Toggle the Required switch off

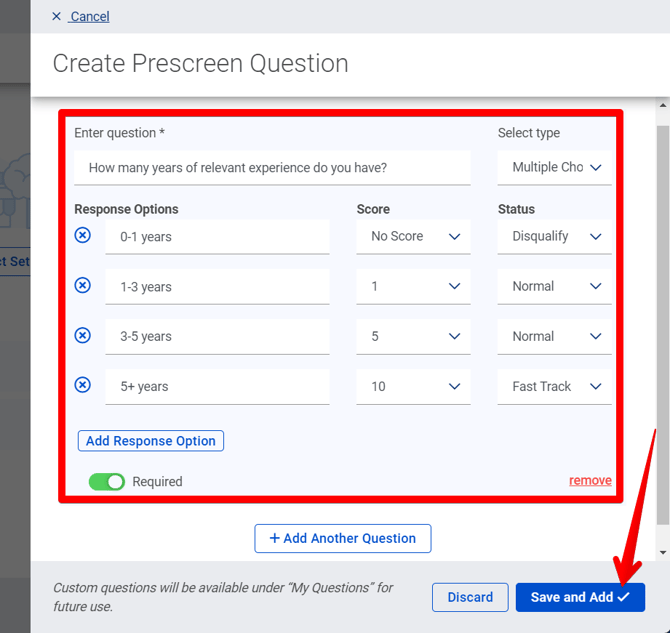pos(107,482)
